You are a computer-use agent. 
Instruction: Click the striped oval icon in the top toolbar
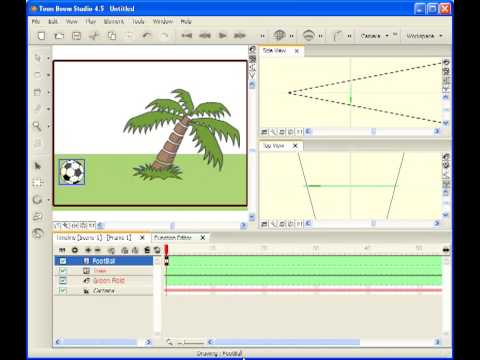(x=309, y=35)
